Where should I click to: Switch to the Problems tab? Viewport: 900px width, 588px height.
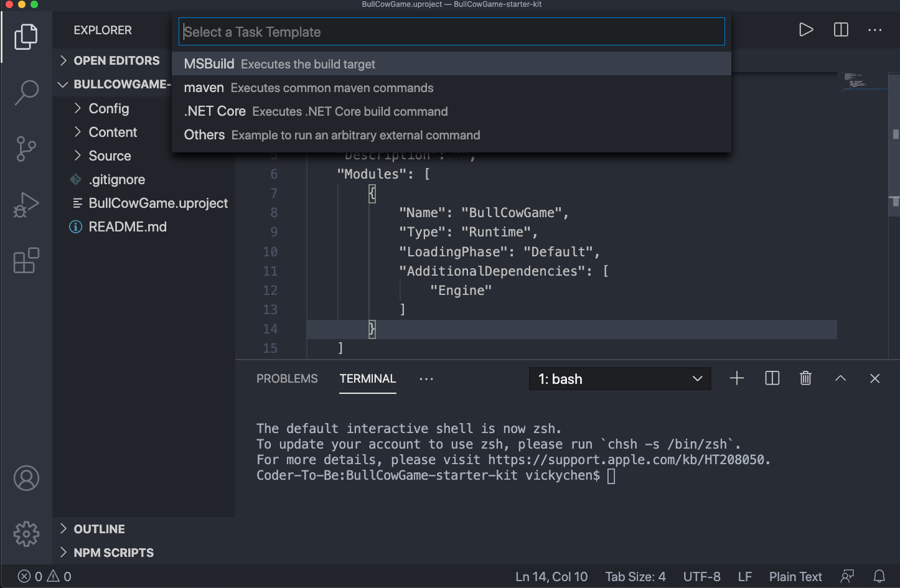tap(287, 379)
